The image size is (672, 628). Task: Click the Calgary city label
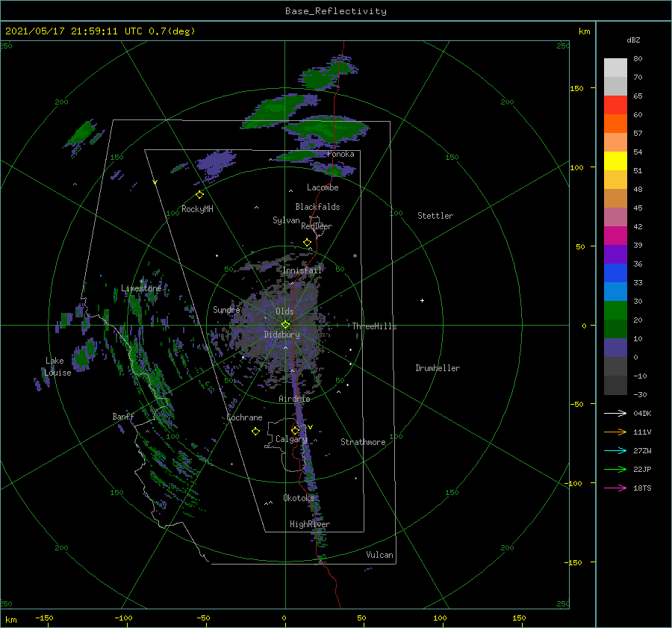point(291,439)
